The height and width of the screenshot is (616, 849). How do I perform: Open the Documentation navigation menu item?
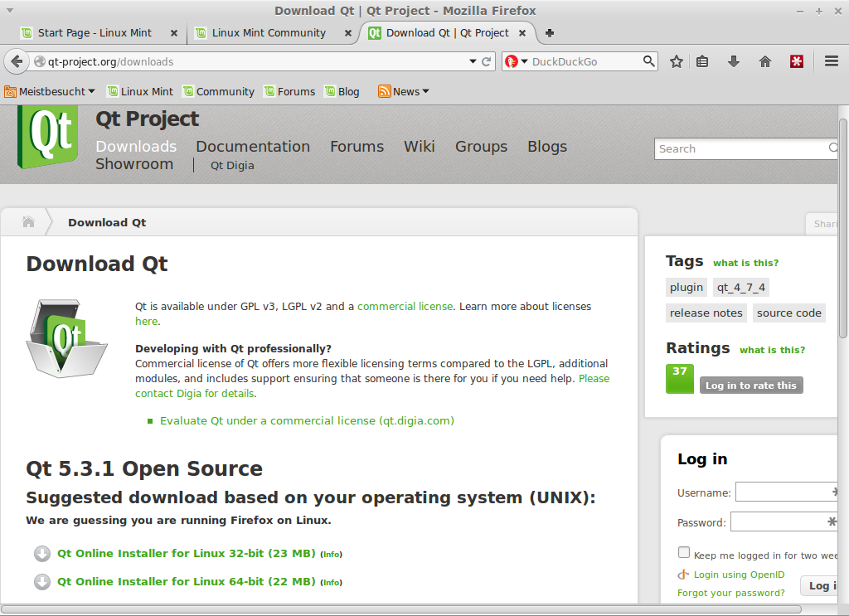click(x=253, y=147)
